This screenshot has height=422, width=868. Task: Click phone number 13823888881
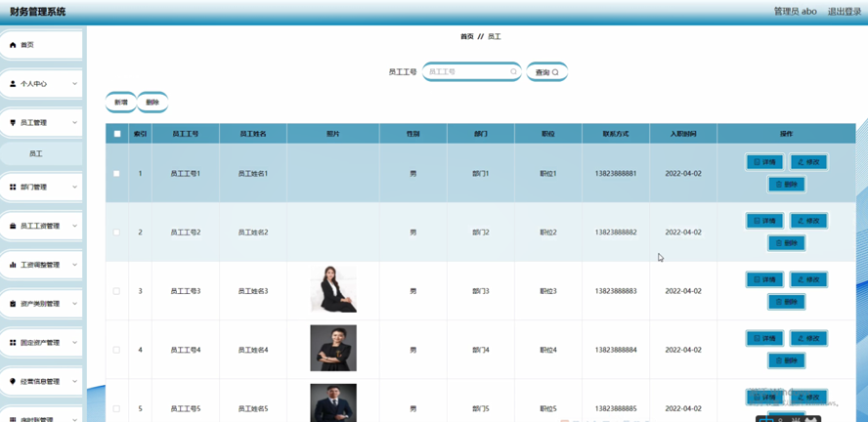point(616,174)
